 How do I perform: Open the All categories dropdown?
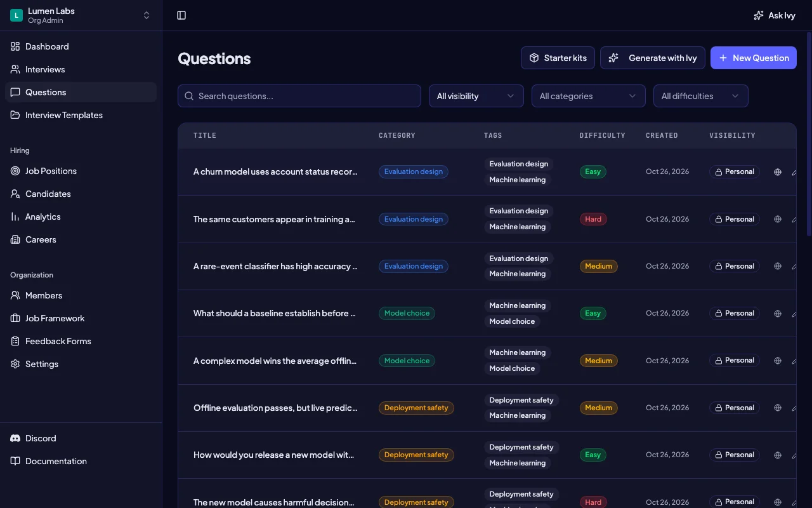589,96
